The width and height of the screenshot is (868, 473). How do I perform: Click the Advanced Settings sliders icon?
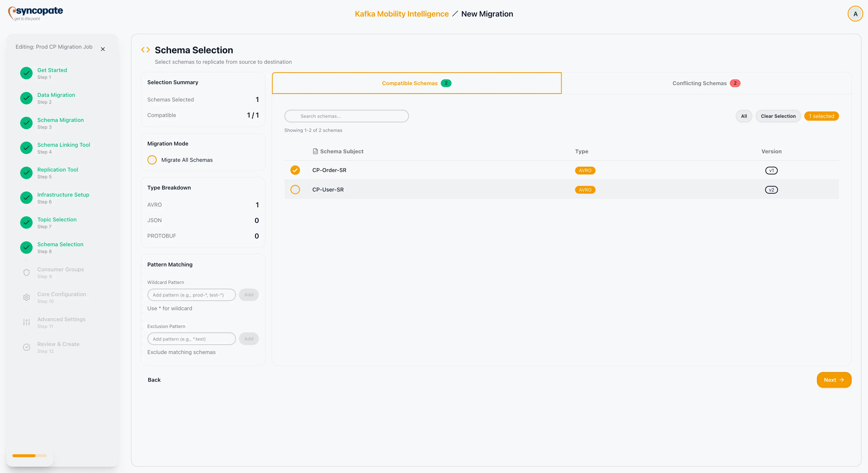tap(26, 322)
